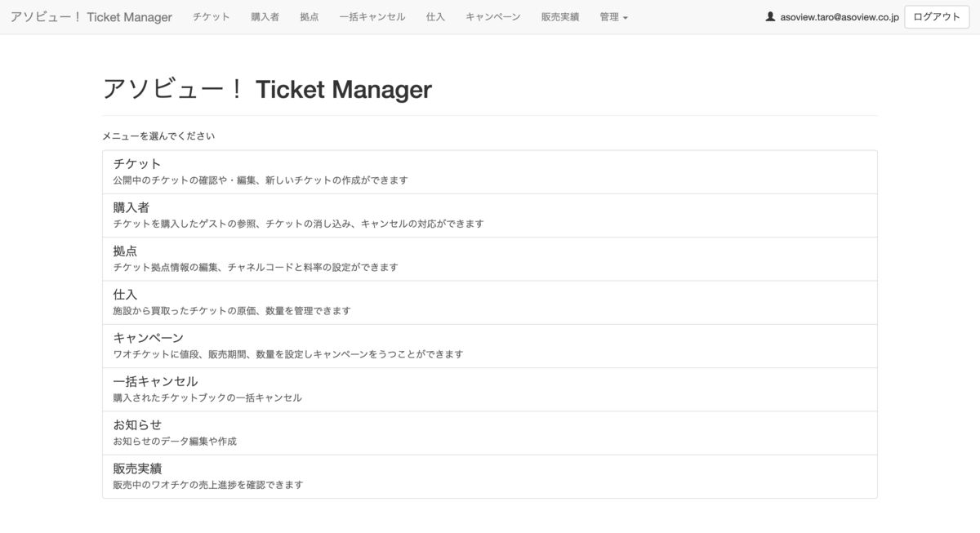Click description about チケットの消し込み and cancel handling
The width and height of the screenshot is (980, 533).
tap(298, 224)
